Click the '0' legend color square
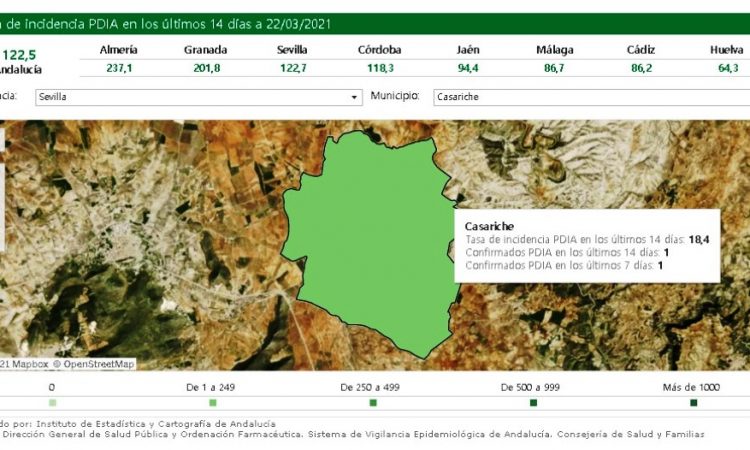The height and width of the screenshot is (450, 750). (51, 403)
